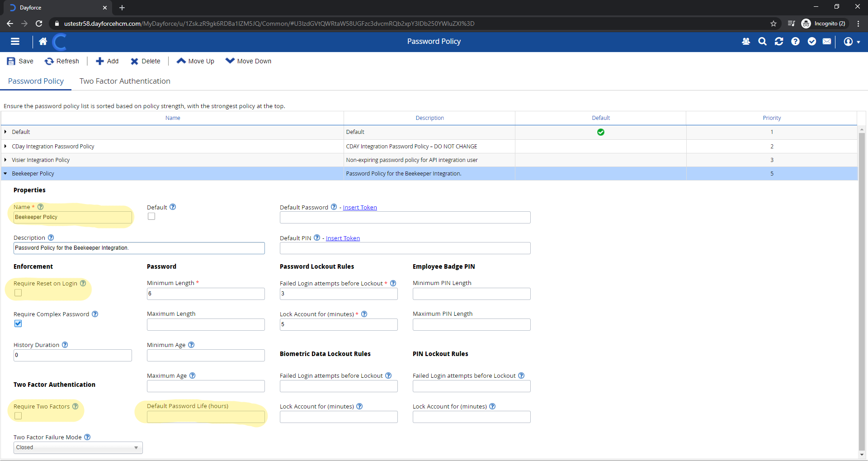
Task: Open the checkmark tasks icon in header
Action: [x=812, y=42]
